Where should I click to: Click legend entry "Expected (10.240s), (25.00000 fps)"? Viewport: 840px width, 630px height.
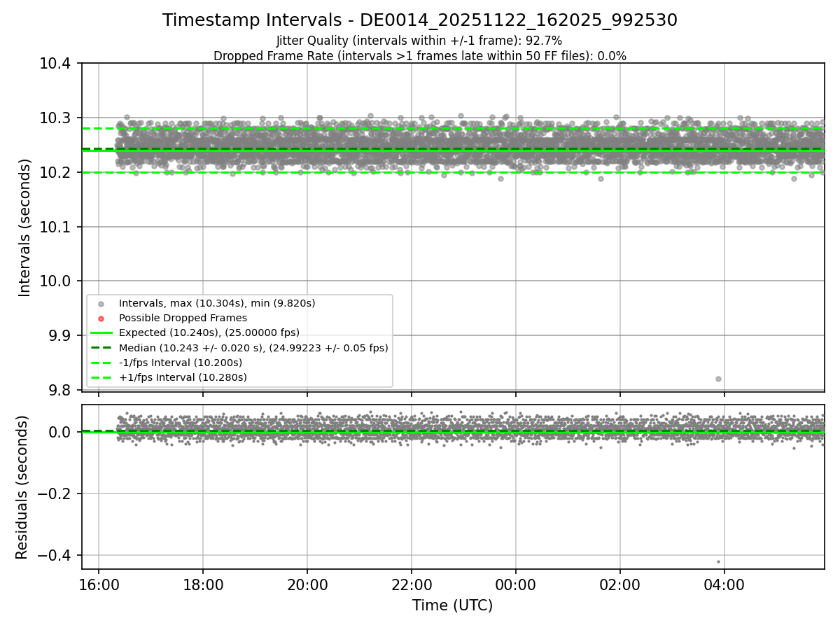209,332
